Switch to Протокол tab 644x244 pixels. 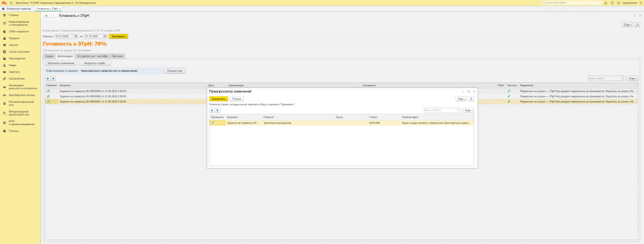pyautogui.click(x=118, y=56)
